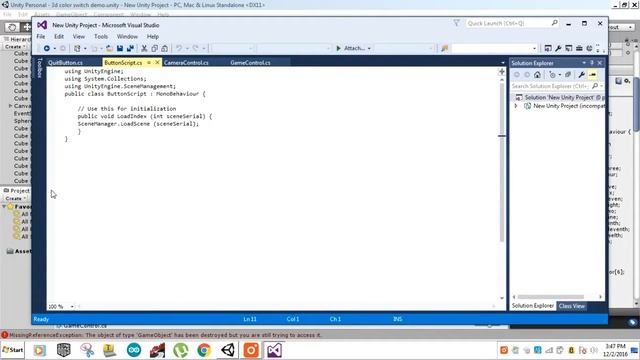Open the Help menu
Viewport: 640px width, 360px height.
point(153,36)
